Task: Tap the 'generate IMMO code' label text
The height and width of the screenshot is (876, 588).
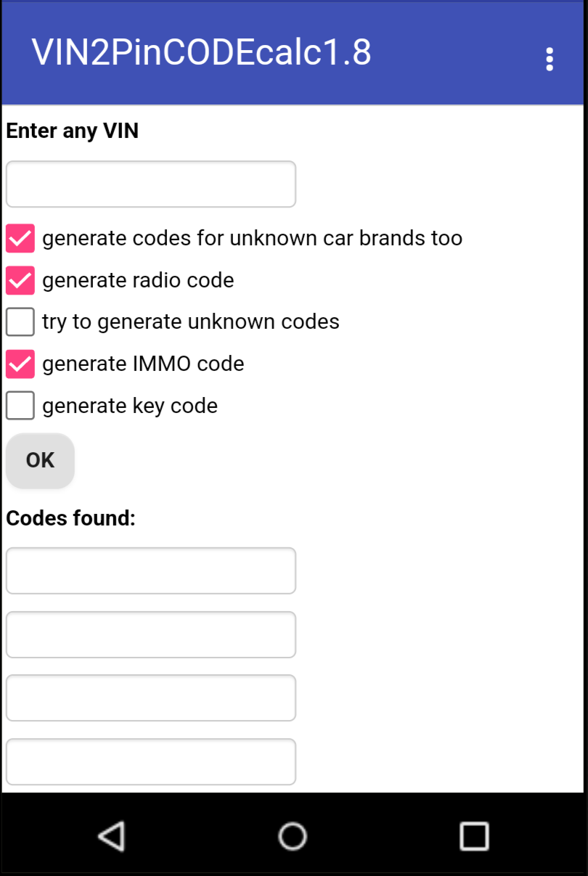Action: 143,364
